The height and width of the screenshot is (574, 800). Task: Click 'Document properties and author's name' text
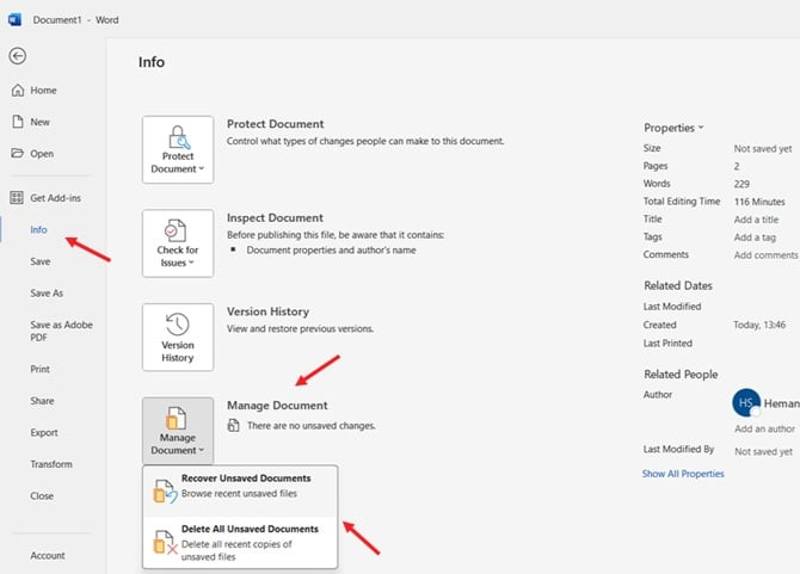(x=331, y=250)
